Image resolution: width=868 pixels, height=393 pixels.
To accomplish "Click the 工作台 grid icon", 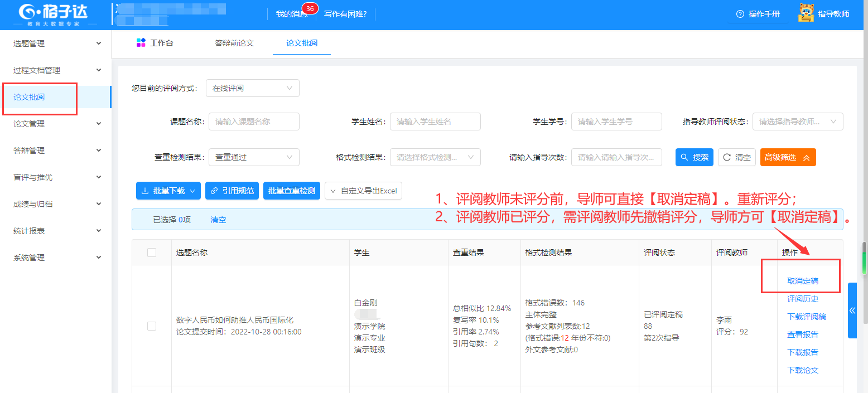I will (141, 43).
